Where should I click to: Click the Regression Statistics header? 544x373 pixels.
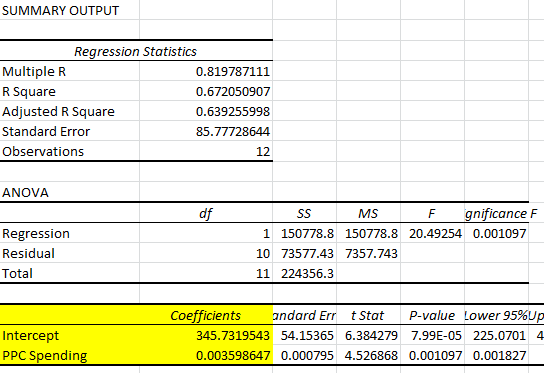(136, 51)
